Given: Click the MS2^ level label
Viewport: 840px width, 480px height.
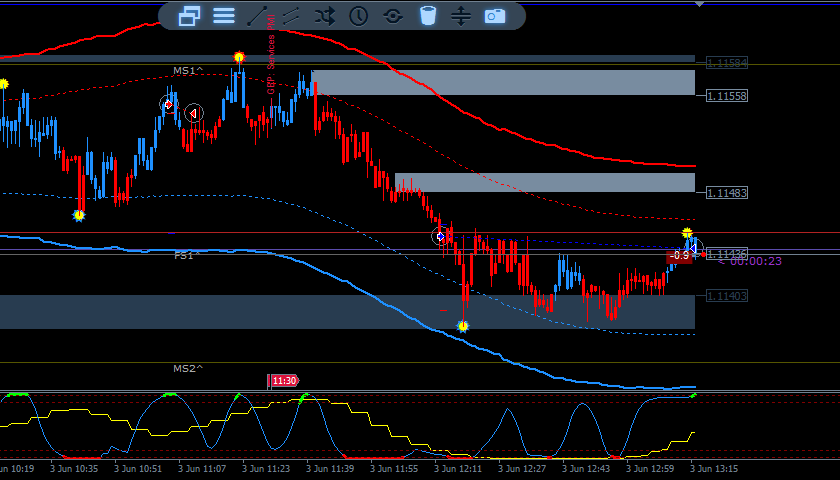Looking at the screenshot, I should (188, 369).
